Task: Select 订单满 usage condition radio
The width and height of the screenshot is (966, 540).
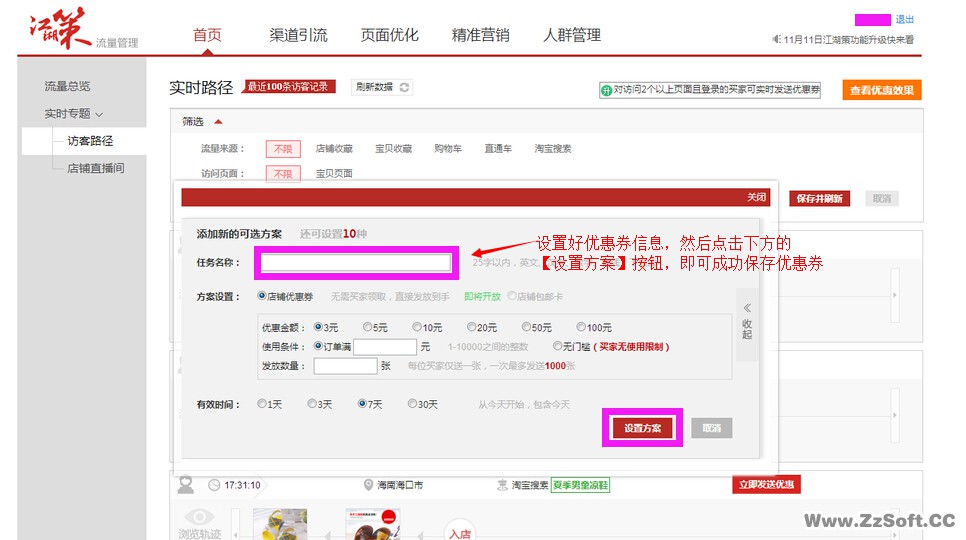Action: coord(318,346)
